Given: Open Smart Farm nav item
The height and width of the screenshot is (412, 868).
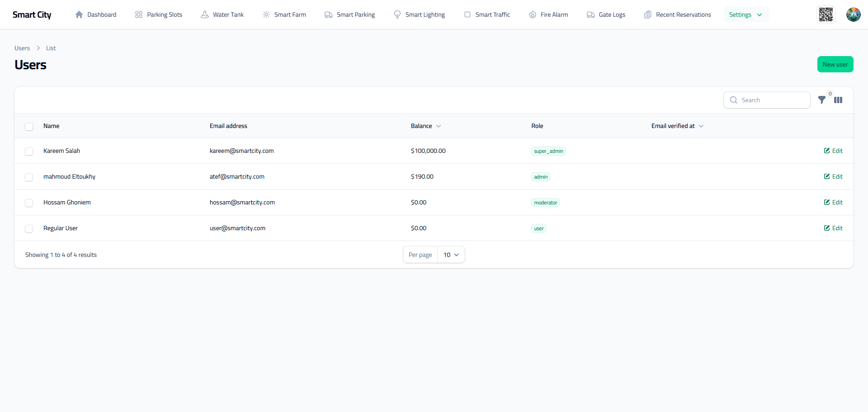Looking at the screenshot, I should pos(284,14).
